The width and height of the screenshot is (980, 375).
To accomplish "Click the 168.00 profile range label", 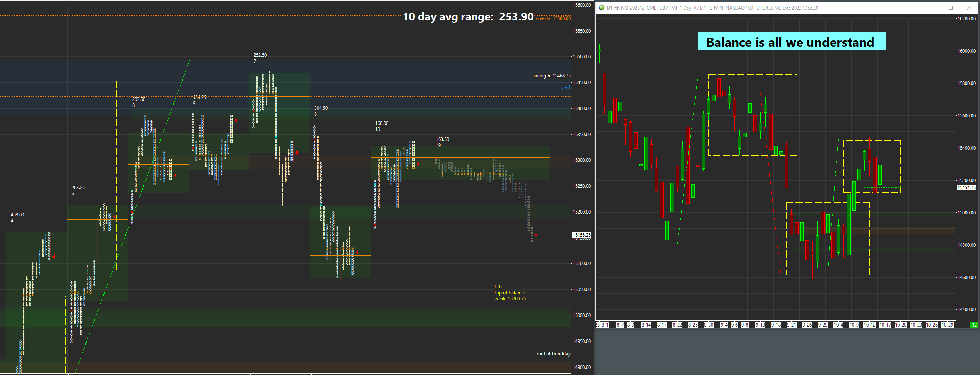I will (382, 123).
